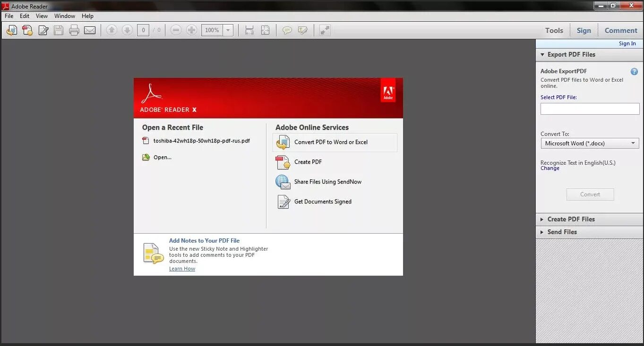
Task: Click the Select PDF File input box
Action: click(x=590, y=109)
